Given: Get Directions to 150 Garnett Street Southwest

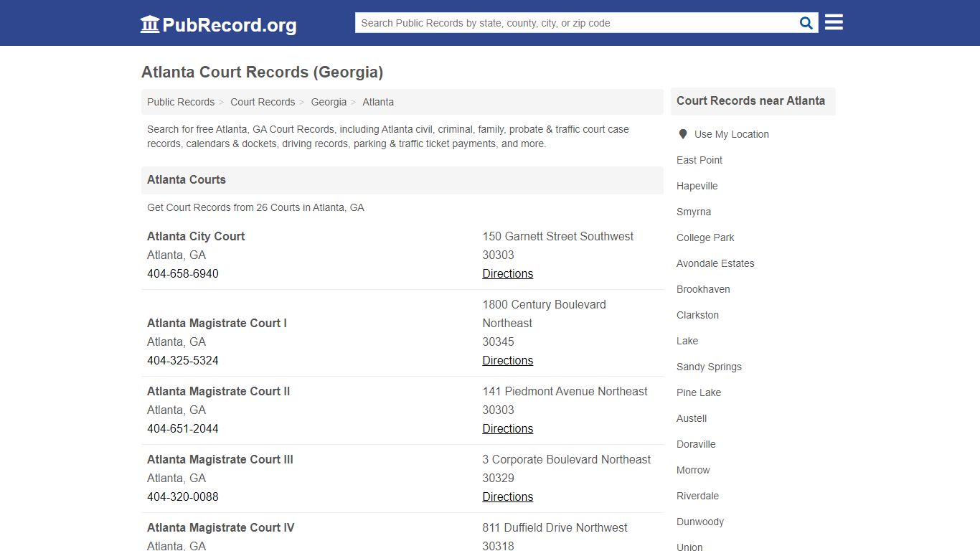Looking at the screenshot, I should (x=508, y=273).
